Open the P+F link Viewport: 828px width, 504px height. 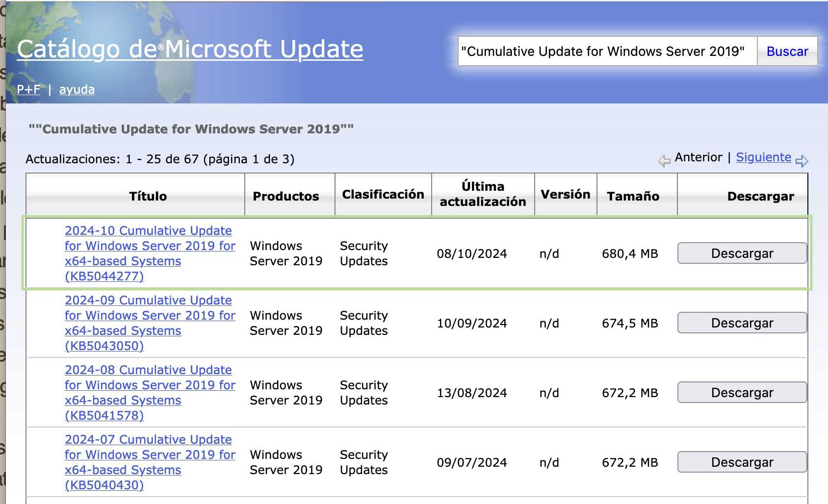[x=28, y=89]
